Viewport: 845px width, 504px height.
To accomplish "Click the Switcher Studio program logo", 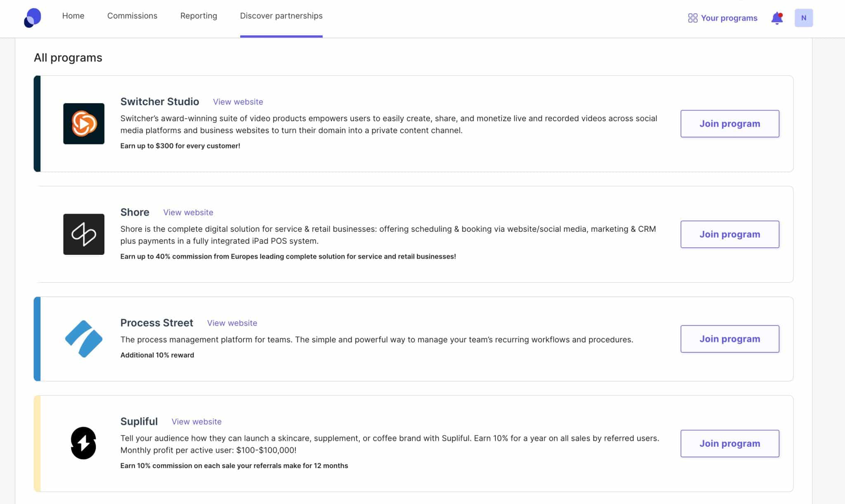I will (x=84, y=123).
